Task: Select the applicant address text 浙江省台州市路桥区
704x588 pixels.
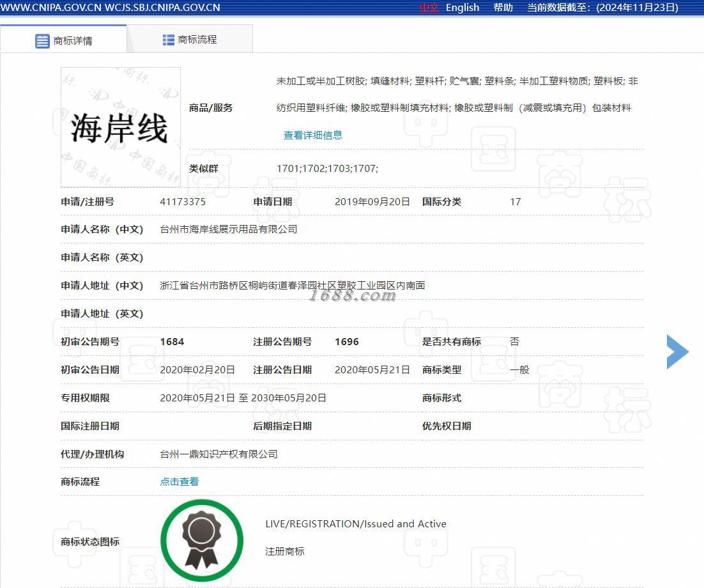Action: (204, 285)
